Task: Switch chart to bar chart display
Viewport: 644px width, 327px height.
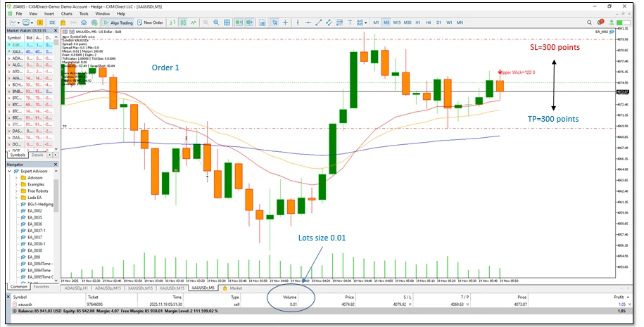Action: [x=172, y=23]
